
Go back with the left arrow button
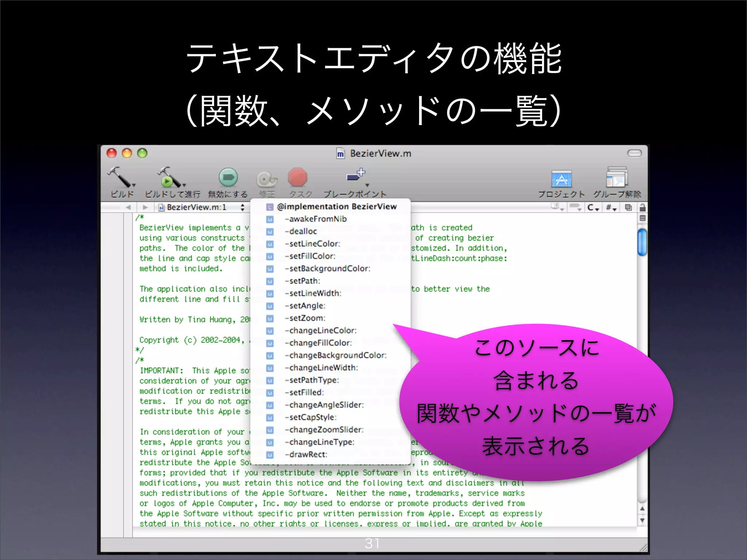tap(128, 207)
